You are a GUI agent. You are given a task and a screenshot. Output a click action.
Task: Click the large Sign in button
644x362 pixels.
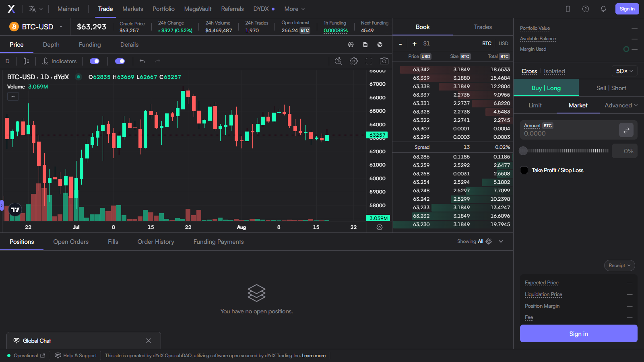coord(579,333)
